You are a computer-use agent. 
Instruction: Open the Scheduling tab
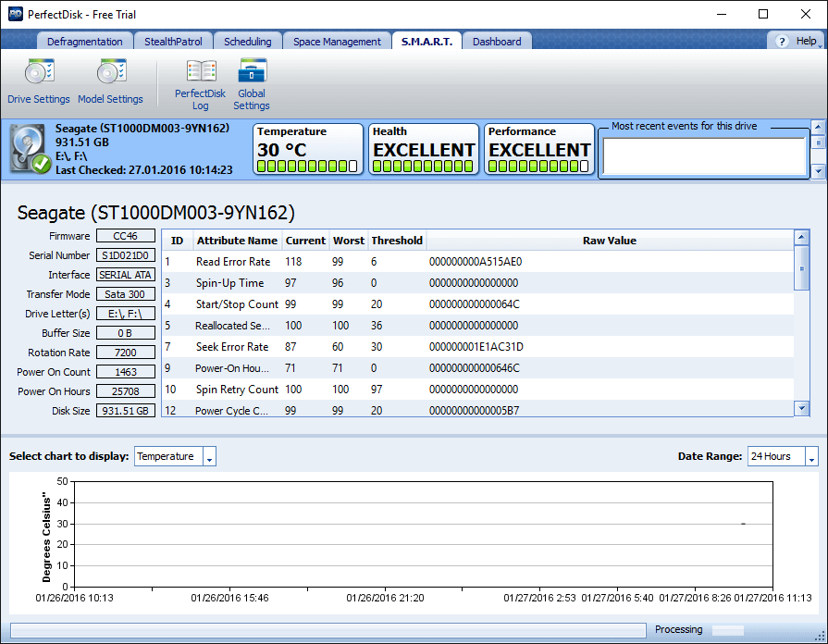(247, 42)
